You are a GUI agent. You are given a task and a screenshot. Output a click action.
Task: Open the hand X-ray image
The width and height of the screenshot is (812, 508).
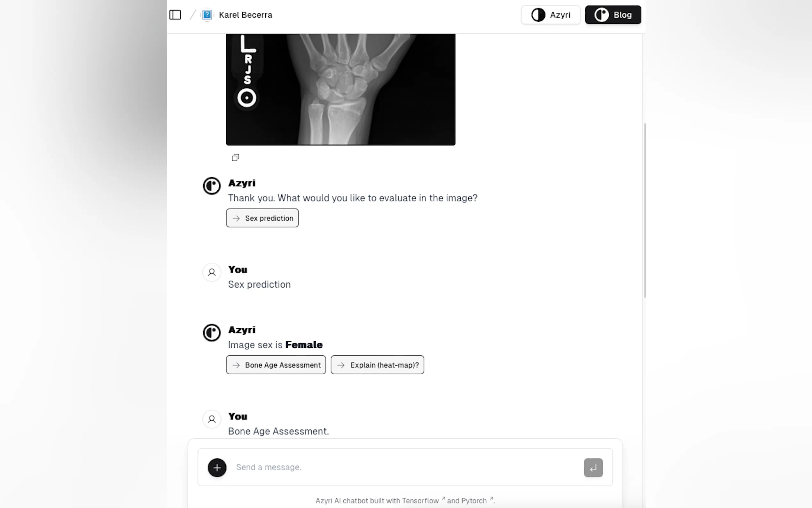point(340,89)
